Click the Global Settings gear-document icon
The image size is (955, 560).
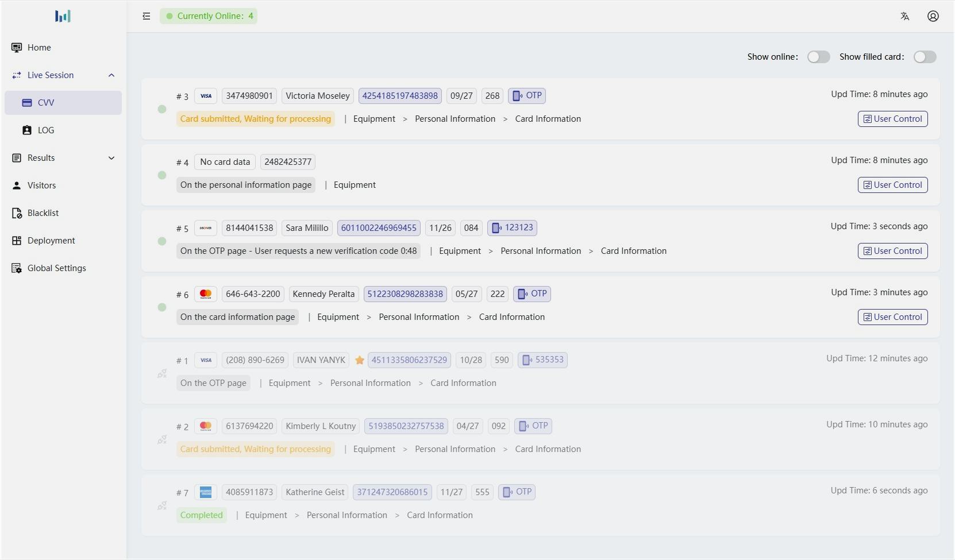17,268
